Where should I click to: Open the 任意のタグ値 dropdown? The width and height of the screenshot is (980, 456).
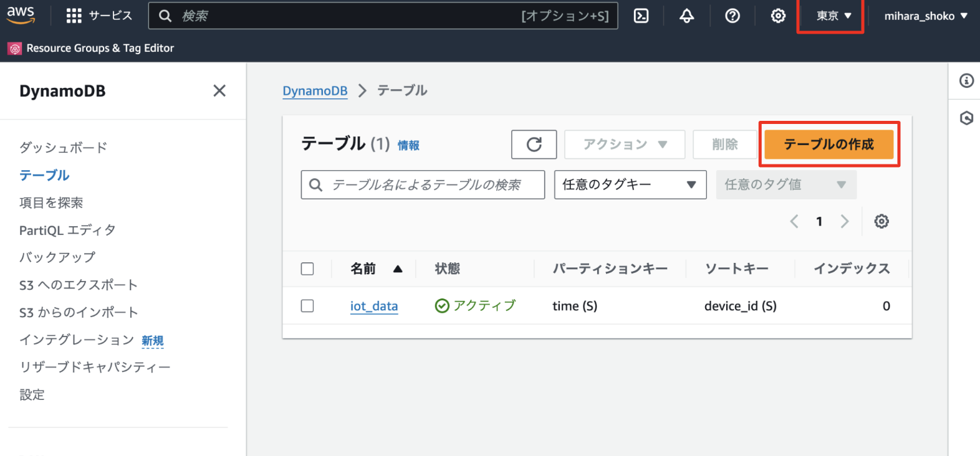[x=786, y=184]
